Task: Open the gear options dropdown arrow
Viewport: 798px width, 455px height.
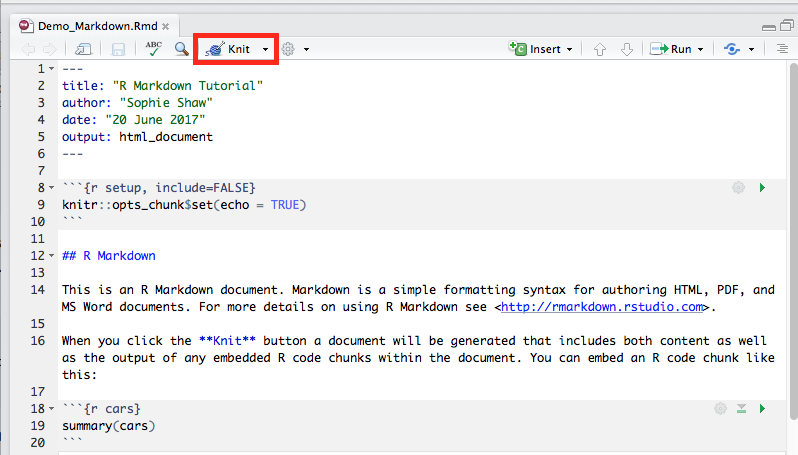Action: 306,49
